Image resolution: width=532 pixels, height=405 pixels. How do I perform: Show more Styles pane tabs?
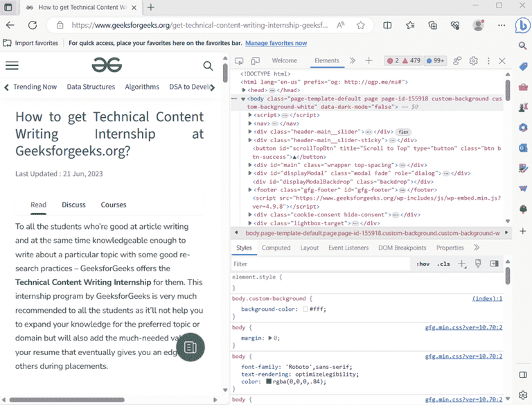(477, 248)
